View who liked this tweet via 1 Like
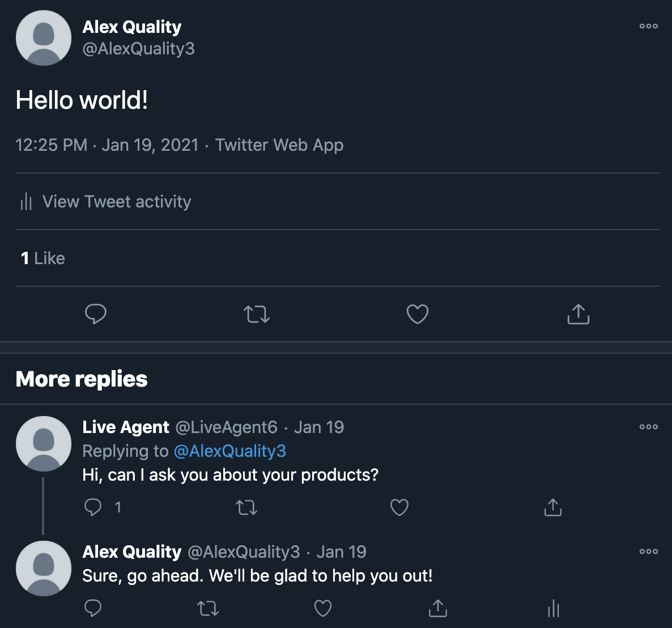This screenshot has width=672, height=628. pyautogui.click(x=41, y=258)
